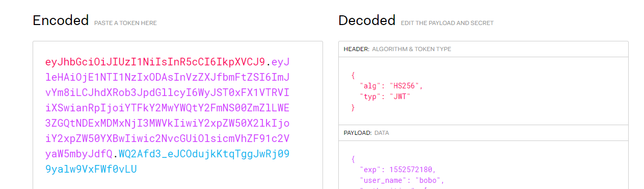Click the red header segment of encoded token

pos(155,62)
